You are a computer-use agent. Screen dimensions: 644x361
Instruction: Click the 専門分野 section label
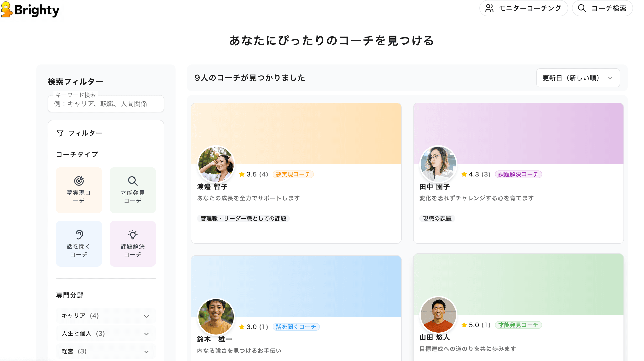click(70, 295)
